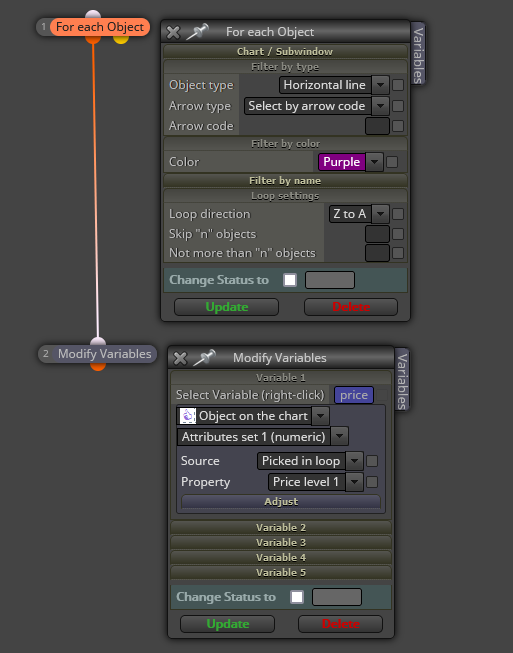Open the Attributes set 1 (numeric) dropdown
Viewport: 513px width, 653px height.
[x=339, y=436]
